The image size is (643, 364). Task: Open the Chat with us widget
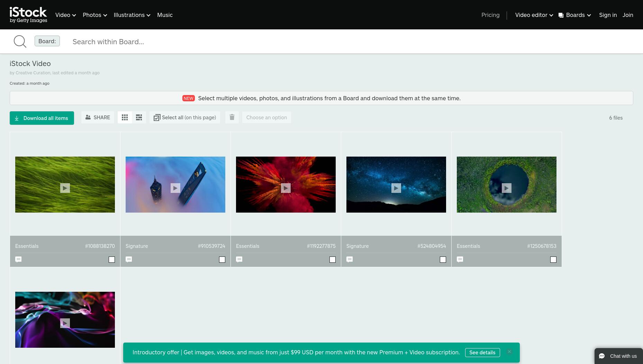618,356
